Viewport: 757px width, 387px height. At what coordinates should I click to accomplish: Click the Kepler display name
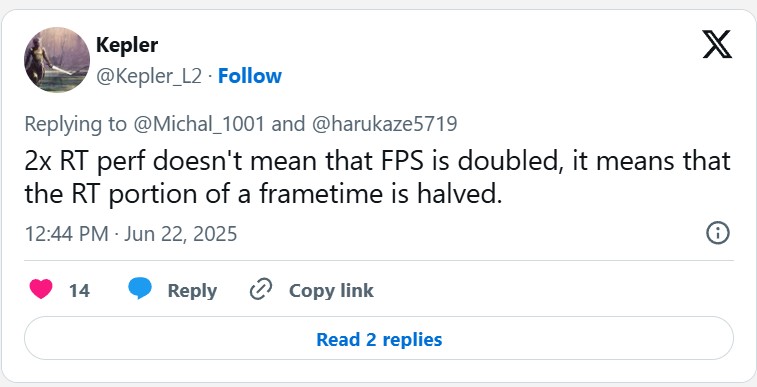127,45
